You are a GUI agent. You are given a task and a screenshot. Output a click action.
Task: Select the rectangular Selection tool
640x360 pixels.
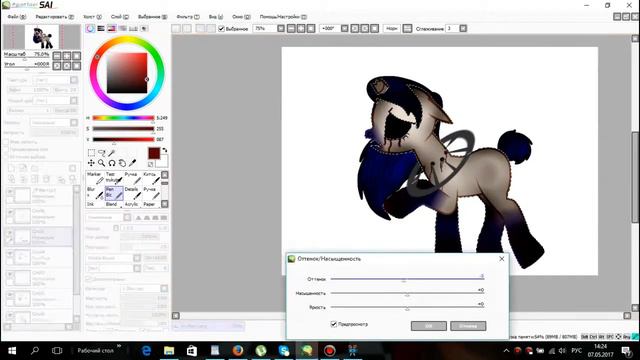(91, 153)
